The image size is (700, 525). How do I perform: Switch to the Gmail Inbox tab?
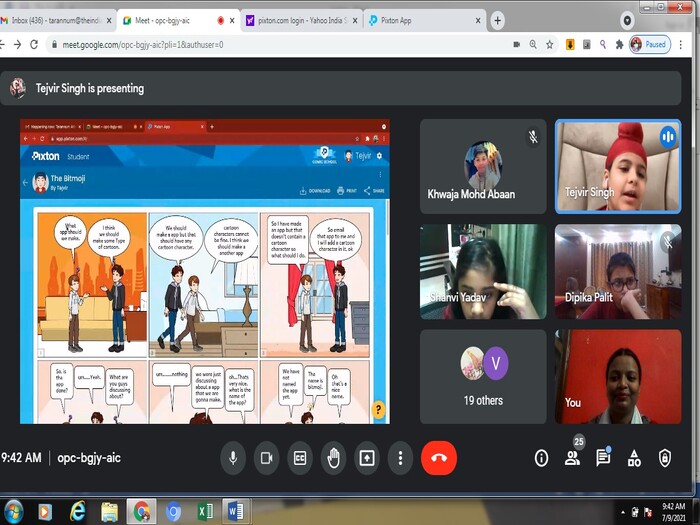point(54,21)
